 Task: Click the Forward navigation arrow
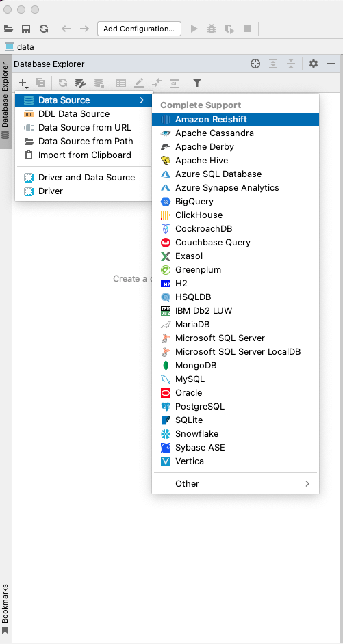point(84,29)
